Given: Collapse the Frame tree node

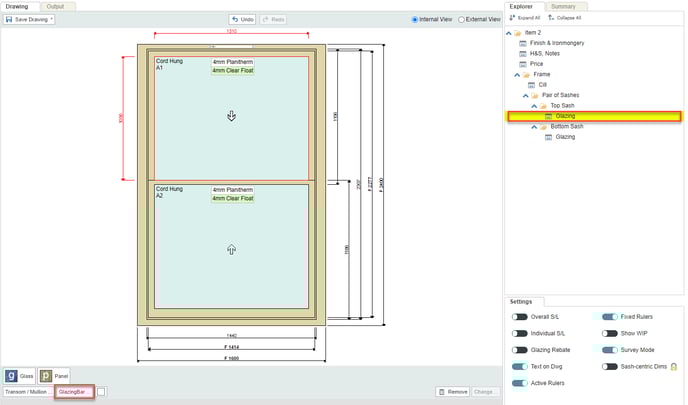Looking at the screenshot, I should [517, 74].
